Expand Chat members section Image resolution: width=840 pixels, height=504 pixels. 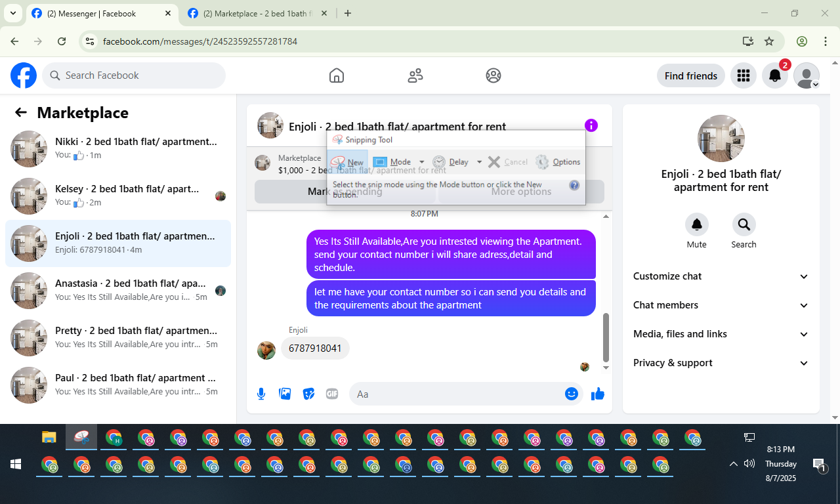point(721,305)
